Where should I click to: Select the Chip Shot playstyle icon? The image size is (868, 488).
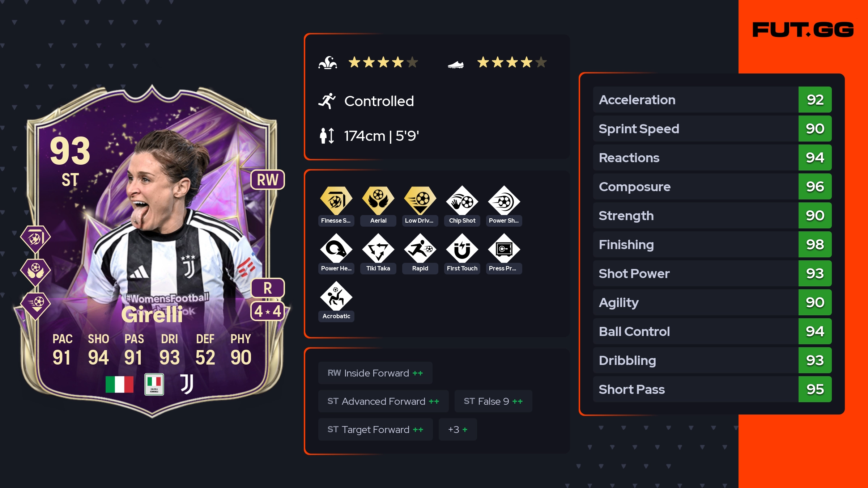click(462, 201)
